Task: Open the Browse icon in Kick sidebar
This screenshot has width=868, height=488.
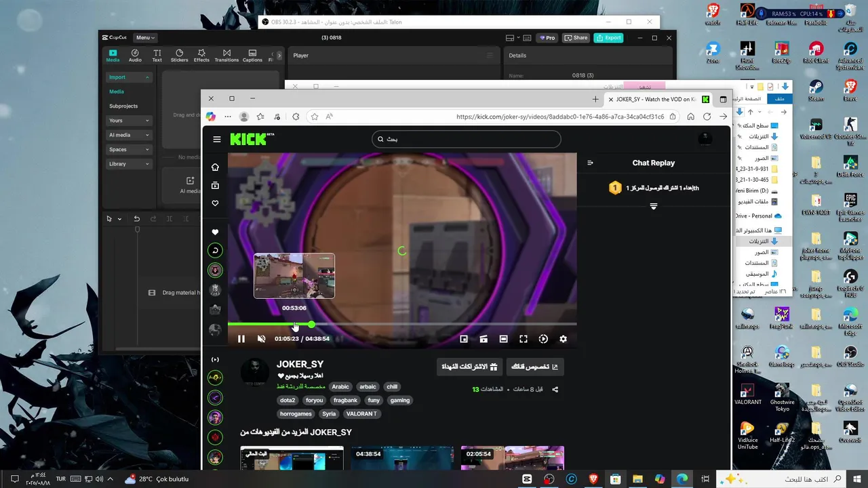Action: coord(216,185)
